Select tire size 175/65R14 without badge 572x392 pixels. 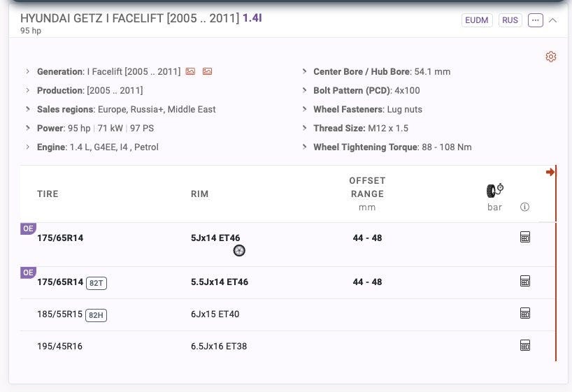(60, 238)
